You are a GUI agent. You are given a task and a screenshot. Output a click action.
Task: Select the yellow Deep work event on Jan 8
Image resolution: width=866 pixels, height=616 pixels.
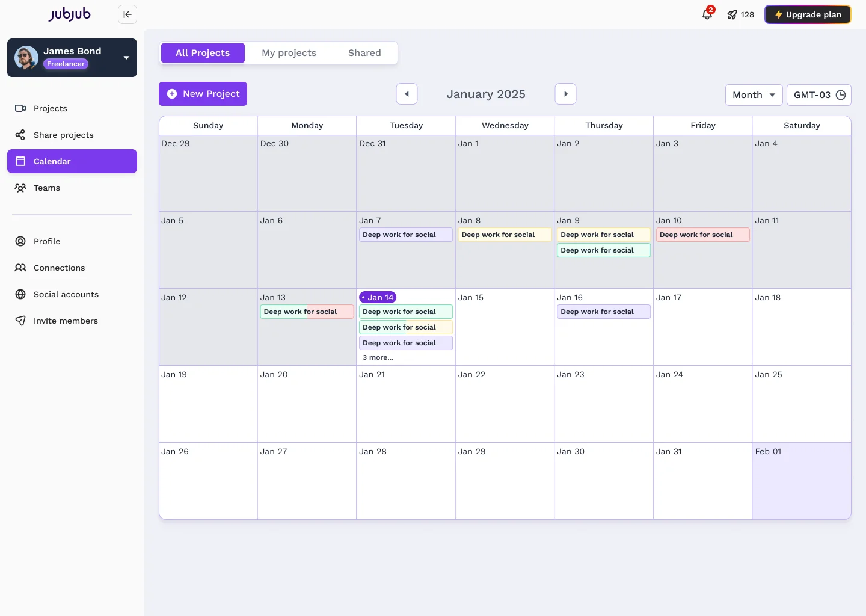[505, 235]
